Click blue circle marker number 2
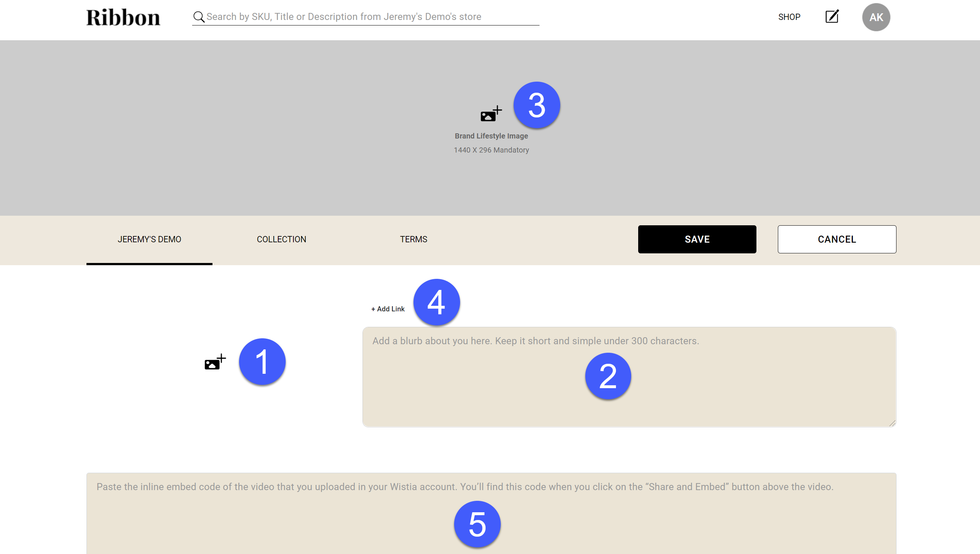The height and width of the screenshot is (554, 980). point(608,376)
